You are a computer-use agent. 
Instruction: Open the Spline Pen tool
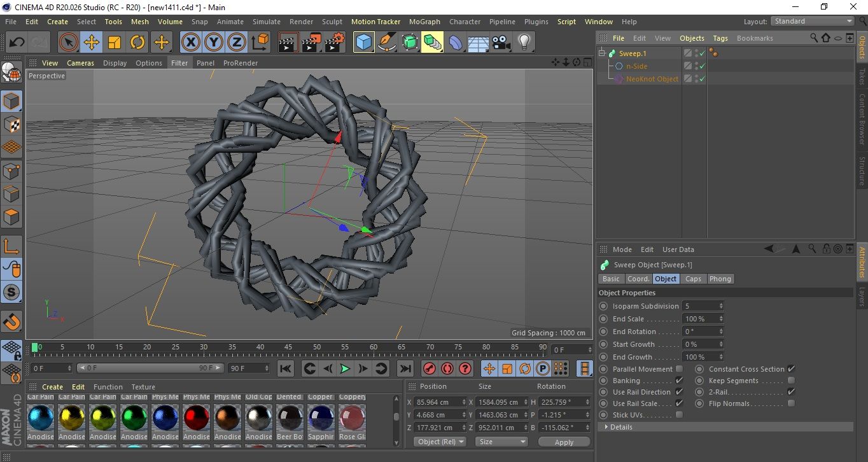[387, 43]
